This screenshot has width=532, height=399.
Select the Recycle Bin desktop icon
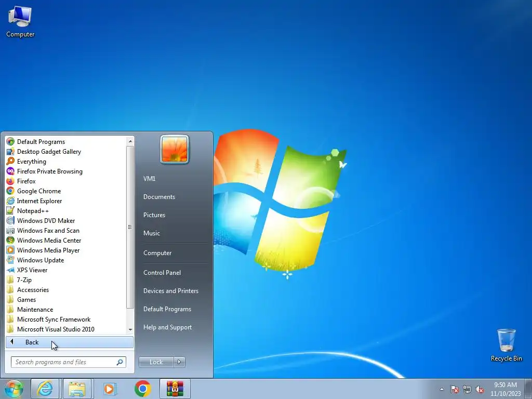[506, 345]
